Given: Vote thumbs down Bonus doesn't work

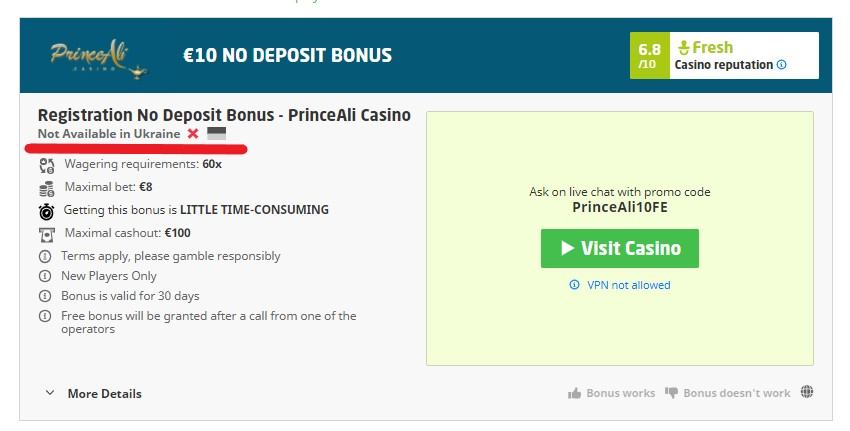Looking at the screenshot, I should (x=727, y=393).
